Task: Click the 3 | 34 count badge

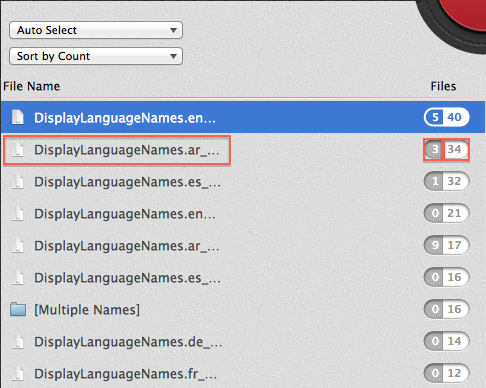Action: (446, 149)
